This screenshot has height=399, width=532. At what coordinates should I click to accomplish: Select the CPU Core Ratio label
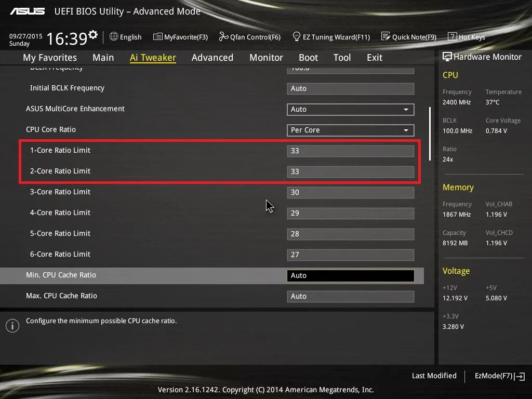point(51,129)
